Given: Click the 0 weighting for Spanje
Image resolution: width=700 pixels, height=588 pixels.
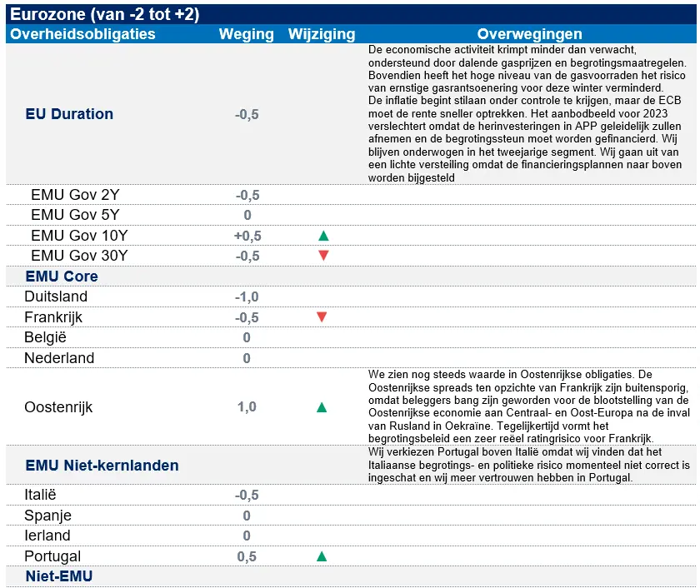Looking at the screenshot, I should tap(247, 516).
